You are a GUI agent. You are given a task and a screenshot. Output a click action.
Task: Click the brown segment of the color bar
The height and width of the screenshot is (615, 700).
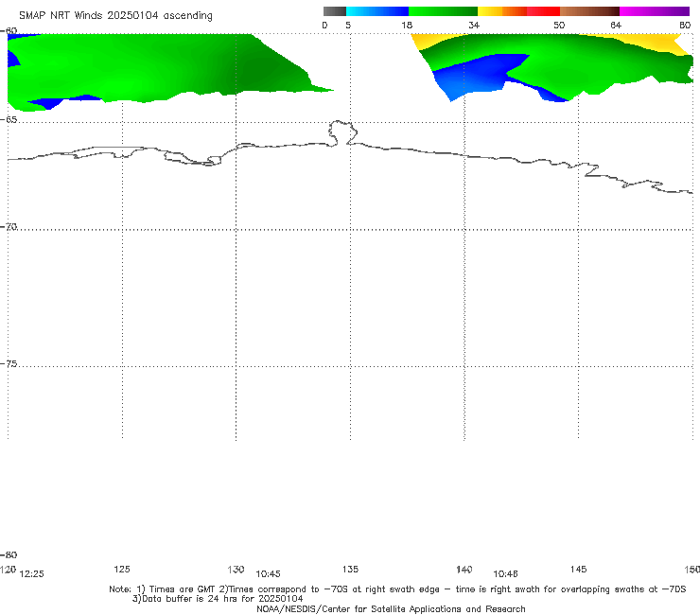[589, 11]
